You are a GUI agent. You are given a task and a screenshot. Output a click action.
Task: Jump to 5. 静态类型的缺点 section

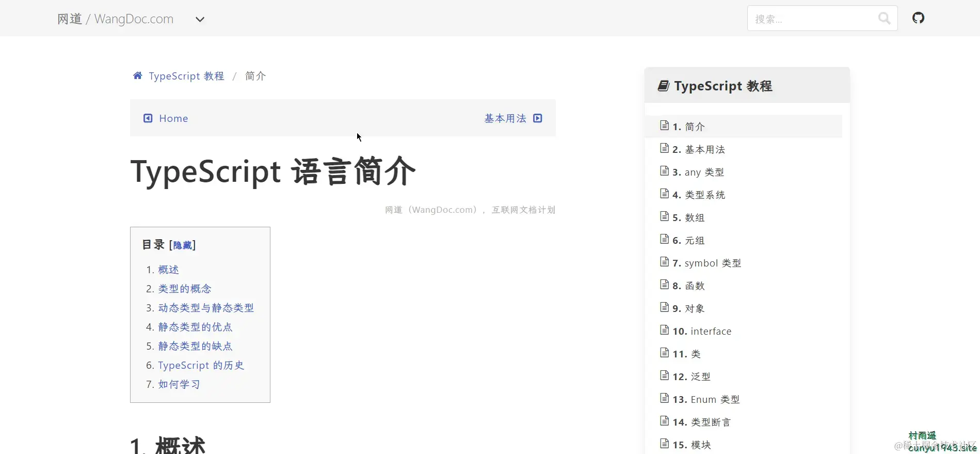(195, 346)
